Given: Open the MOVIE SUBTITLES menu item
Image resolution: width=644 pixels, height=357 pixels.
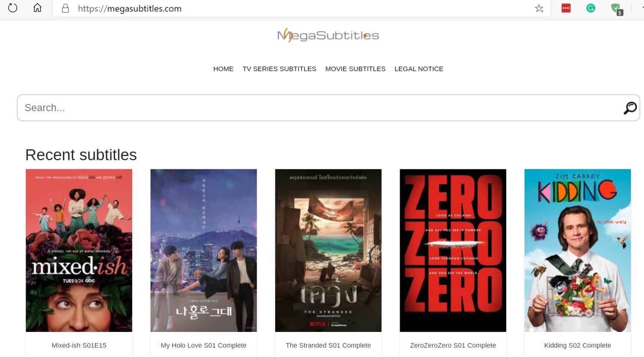Looking at the screenshot, I should point(355,69).
